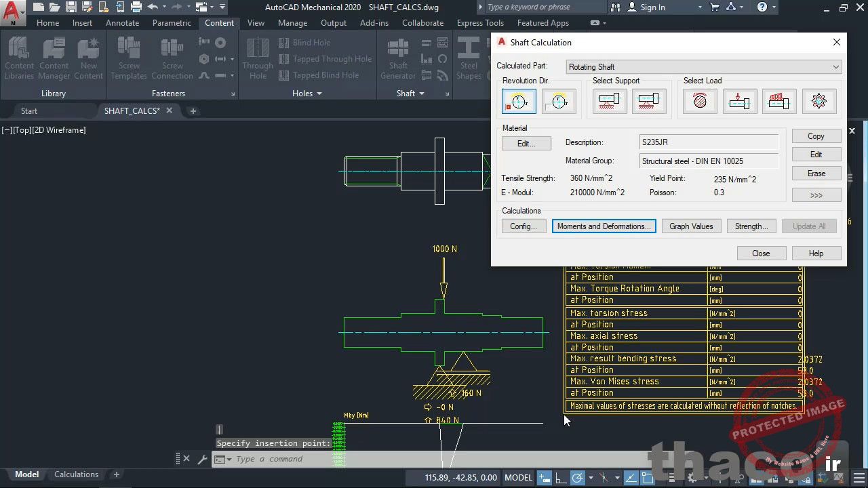Screen dimensions: 868x488
Task: Open the Help dropdown arrow in title bar
Action: (774, 7)
